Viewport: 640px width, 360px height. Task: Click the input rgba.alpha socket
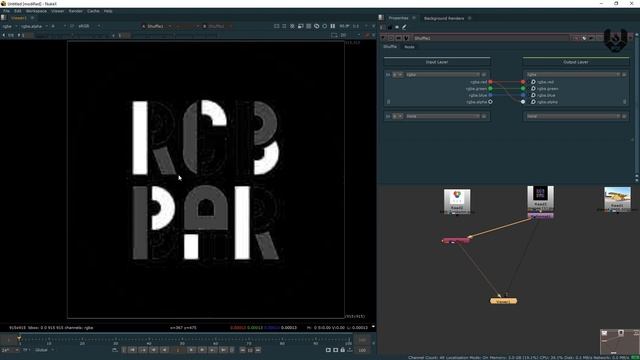click(490, 102)
